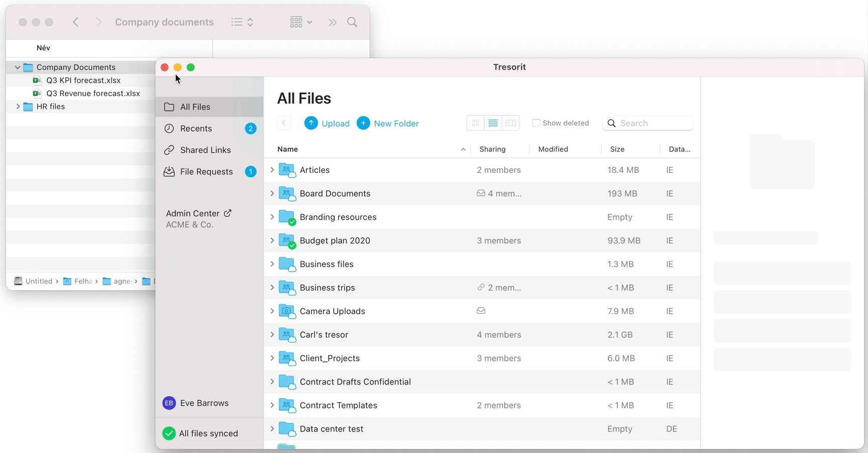Click the New Folder button
Screen dimensions: 868x453
(388, 123)
